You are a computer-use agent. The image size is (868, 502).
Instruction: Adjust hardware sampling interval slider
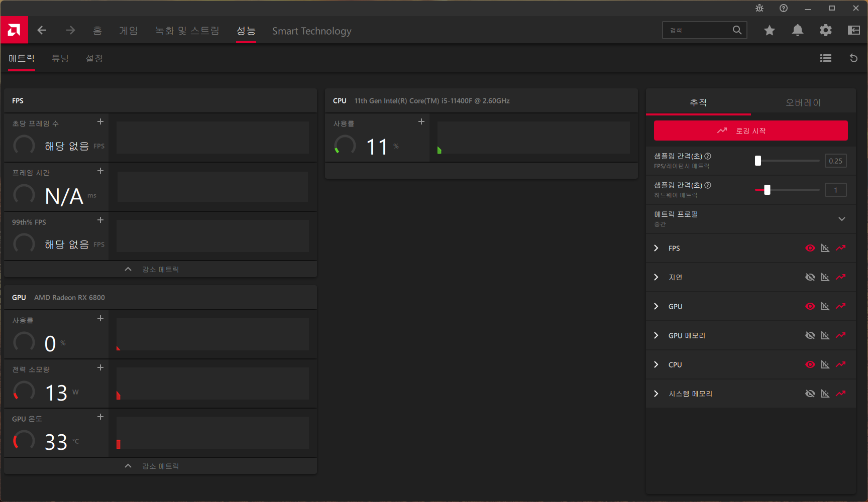[x=787, y=190]
